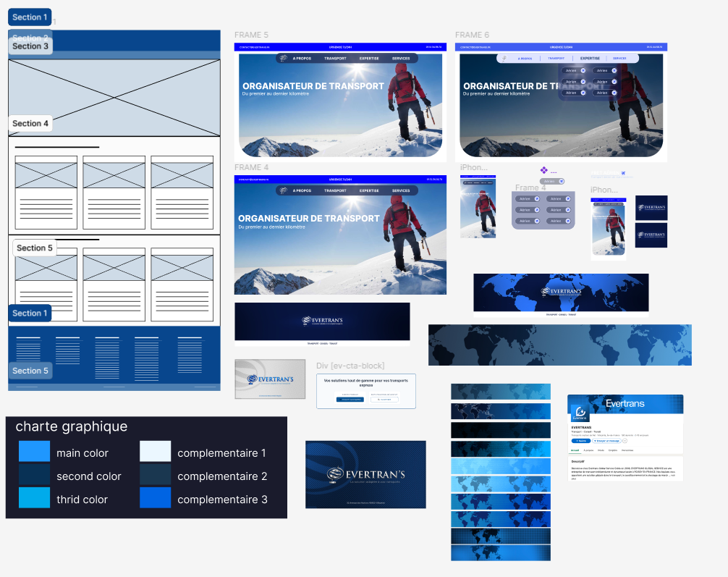The height and width of the screenshot is (577, 728).
Task: Click SERVICES in second Frame 4 navbar
Action: (401, 190)
